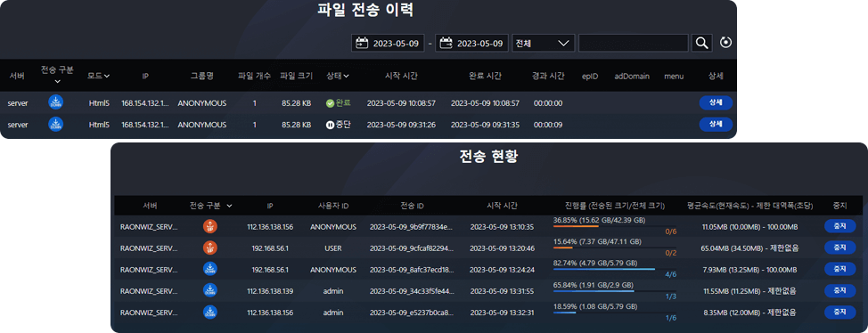
Task: Click the search magnifier icon
Action: (702, 43)
